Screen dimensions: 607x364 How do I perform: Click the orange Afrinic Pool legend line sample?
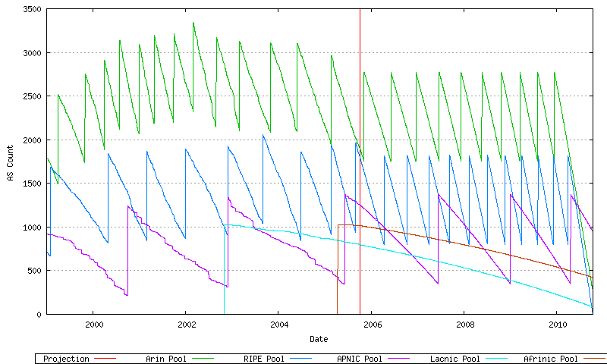click(x=589, y=359)
